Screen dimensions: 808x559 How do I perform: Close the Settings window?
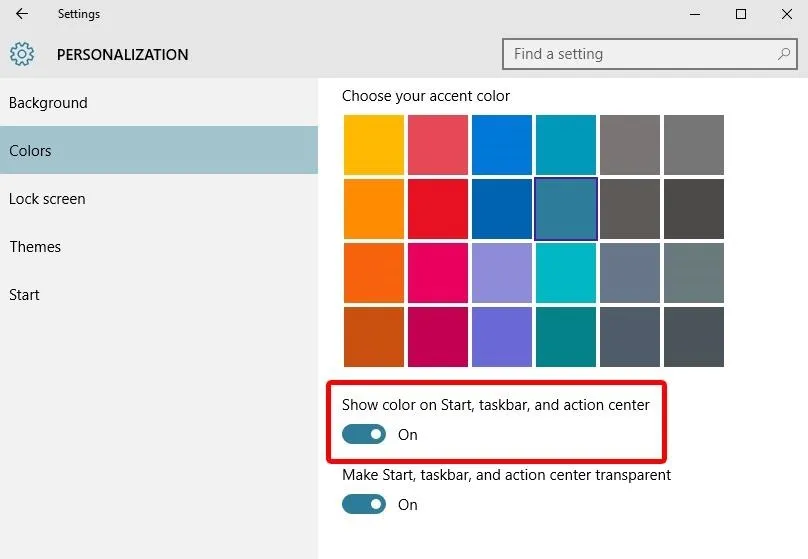point(787,14)
